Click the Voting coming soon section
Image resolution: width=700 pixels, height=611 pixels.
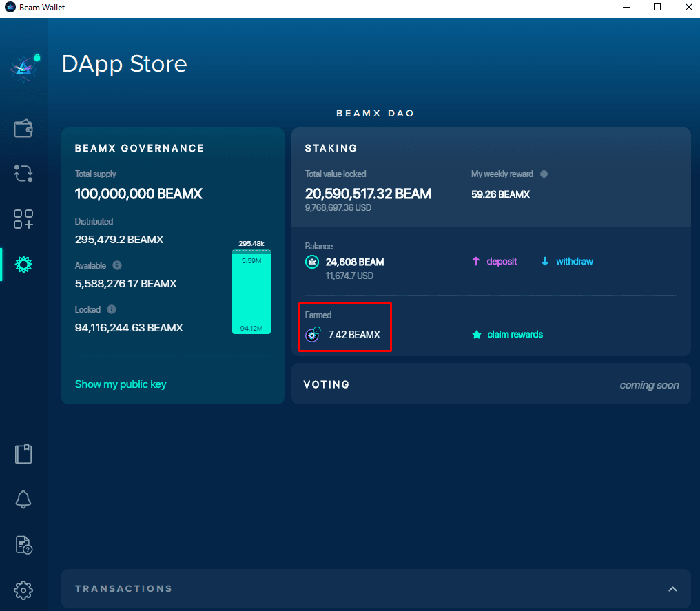491,384
